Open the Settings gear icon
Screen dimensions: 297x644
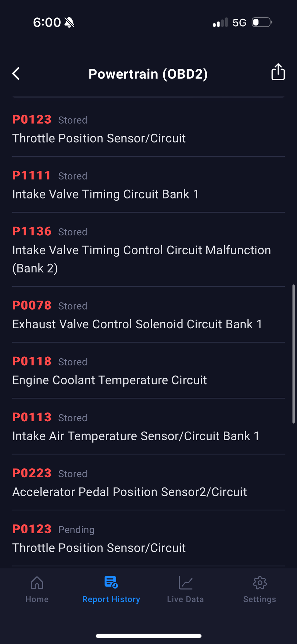[x=260, y=583]
